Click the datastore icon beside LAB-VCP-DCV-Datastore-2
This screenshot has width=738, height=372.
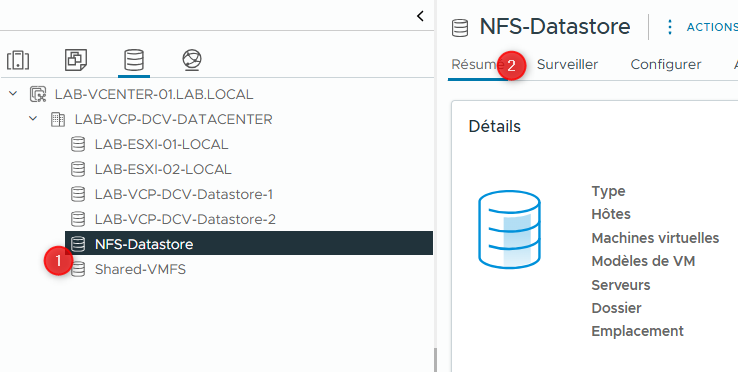coord(78,219)
